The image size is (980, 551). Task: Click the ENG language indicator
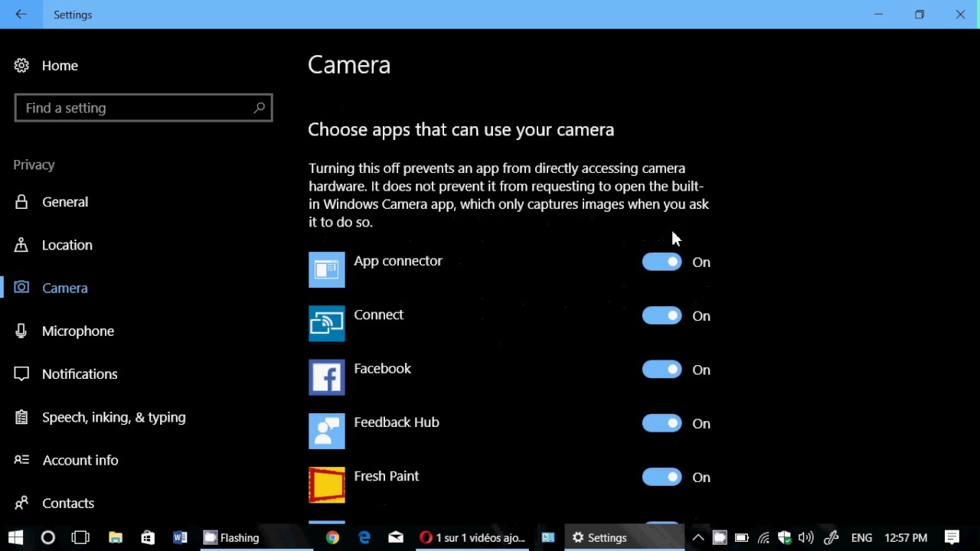tap(861, 537)
